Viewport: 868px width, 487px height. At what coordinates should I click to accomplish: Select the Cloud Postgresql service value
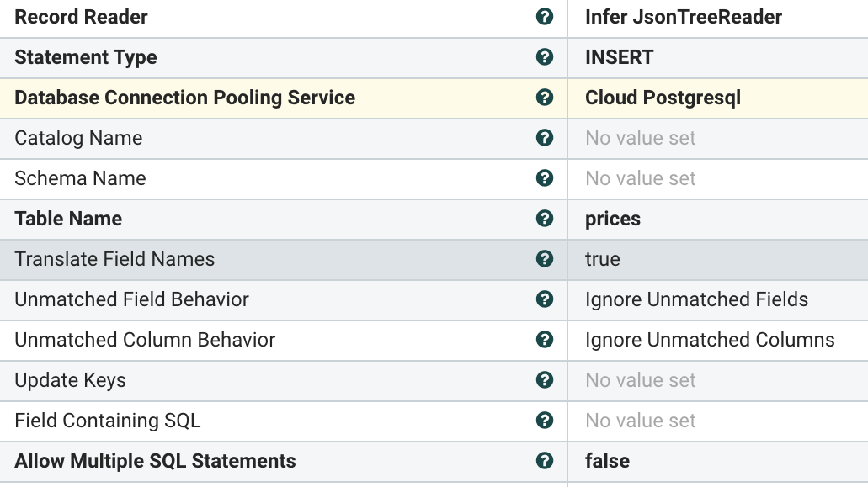click(663, 98)
